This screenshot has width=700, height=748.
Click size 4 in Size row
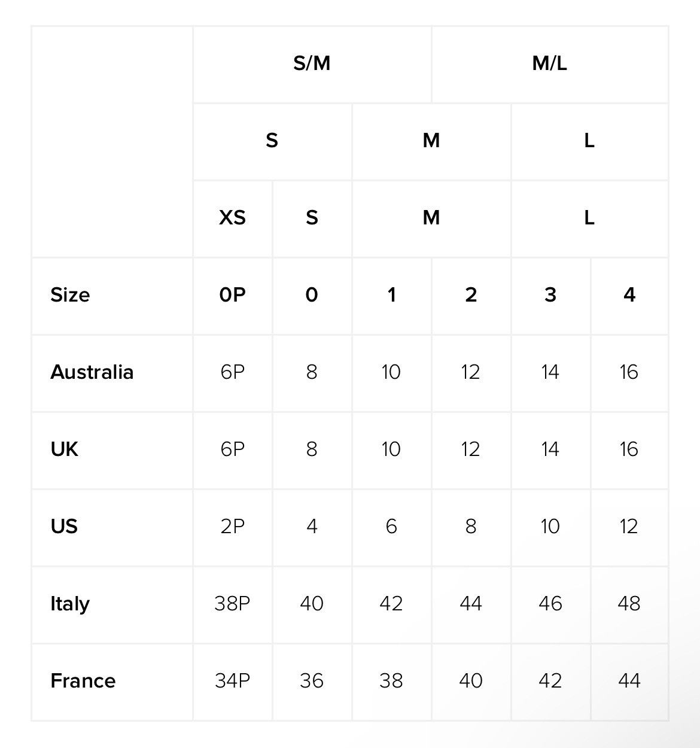coord(629,295)
